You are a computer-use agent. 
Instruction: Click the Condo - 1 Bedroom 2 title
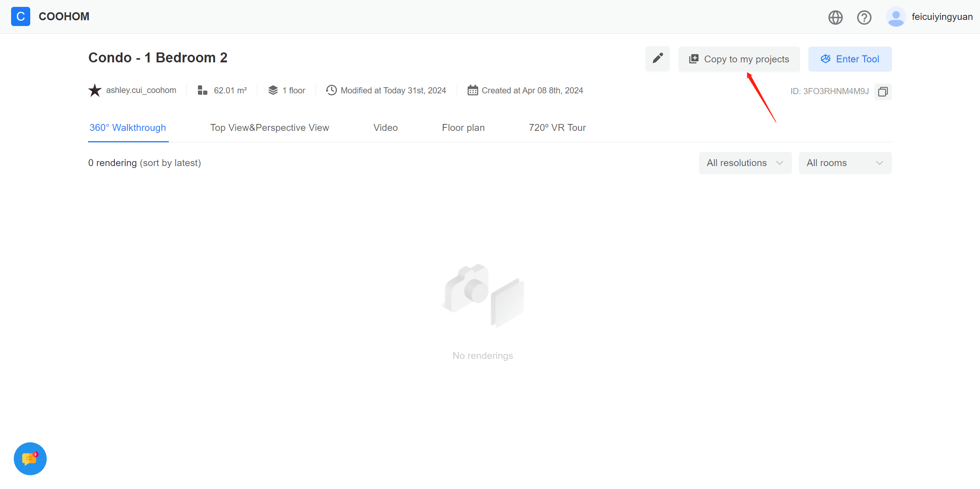(x=158, y=58)
